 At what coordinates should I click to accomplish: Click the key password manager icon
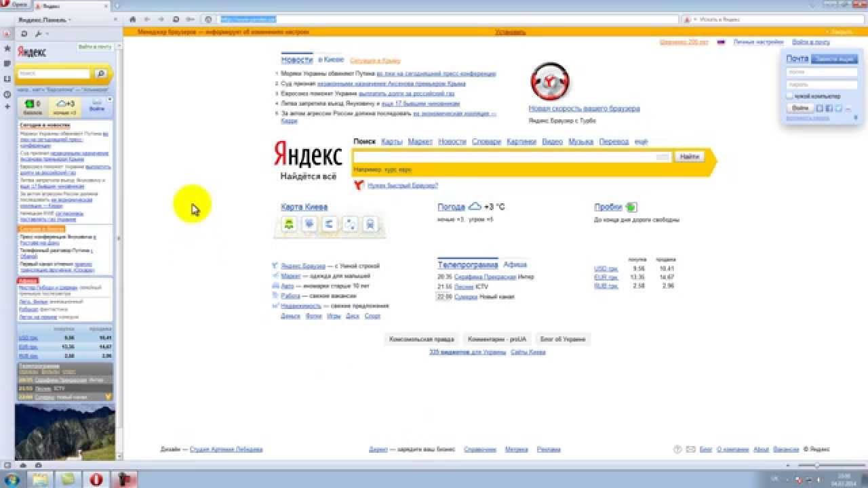[191, 20]
